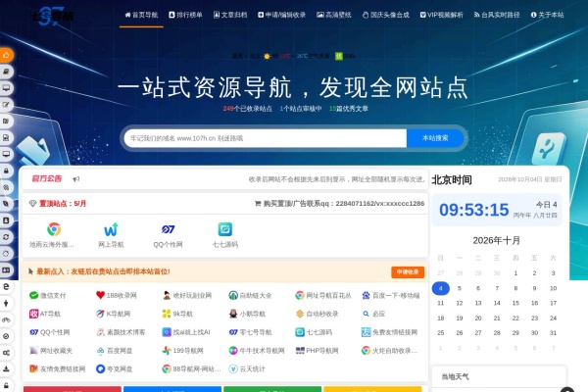Open the 小鹅导航 link
This screenshot has width=588, height=392.
pyautogui.click(x=247, y=314)
